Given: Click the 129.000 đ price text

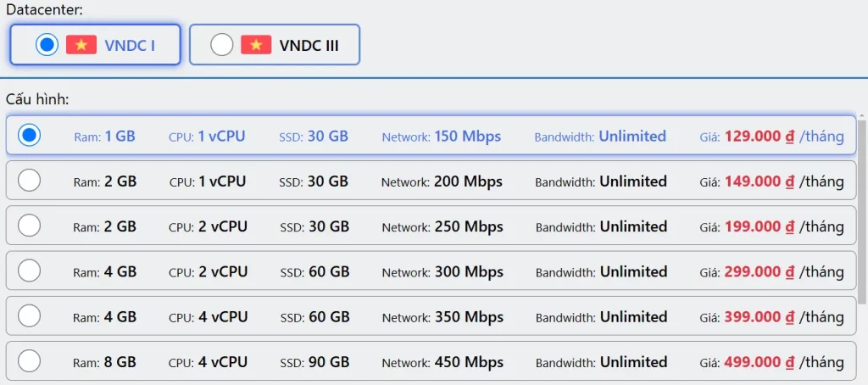Looking at the screenshot, I should (x=759, y=137).
